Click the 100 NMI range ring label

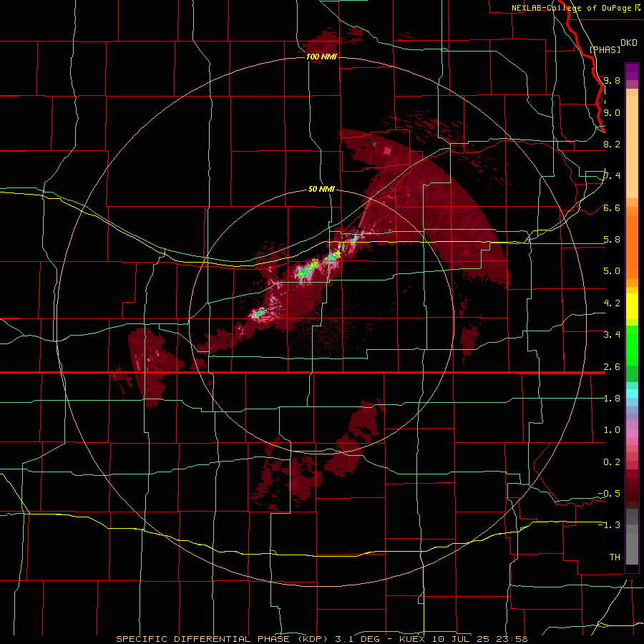point(321,57)
